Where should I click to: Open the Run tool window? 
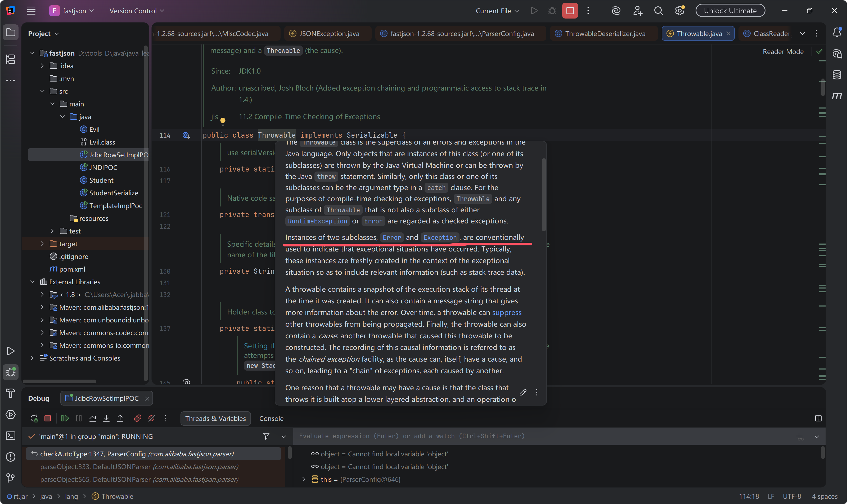11,351
